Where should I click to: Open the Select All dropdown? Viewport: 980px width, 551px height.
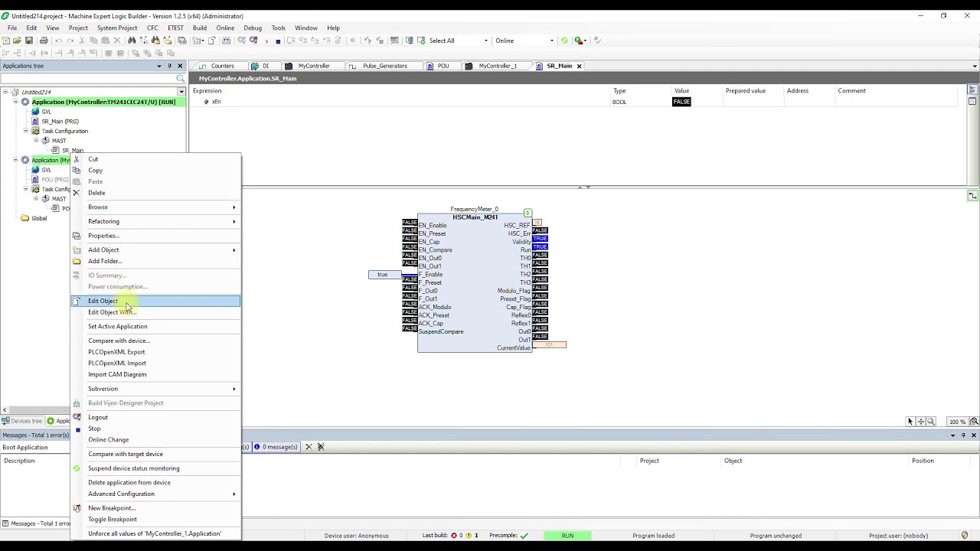[485, 41]
